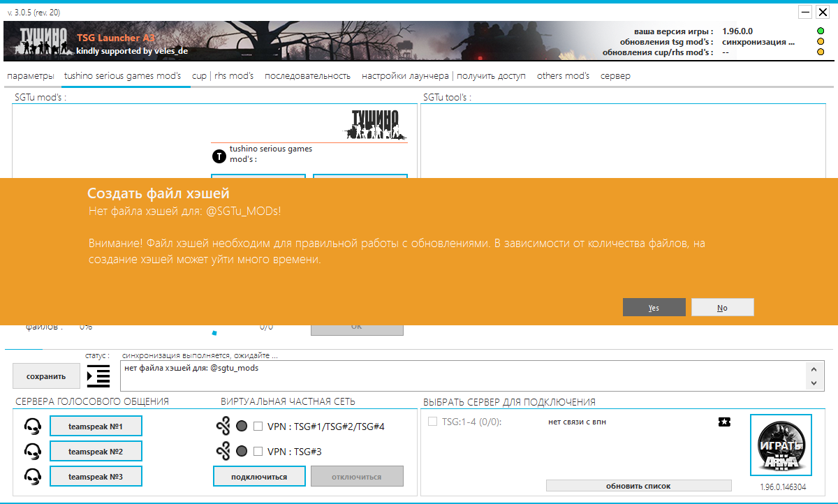Click the 'TSG Launcher A3' title text

pos(116,38)
